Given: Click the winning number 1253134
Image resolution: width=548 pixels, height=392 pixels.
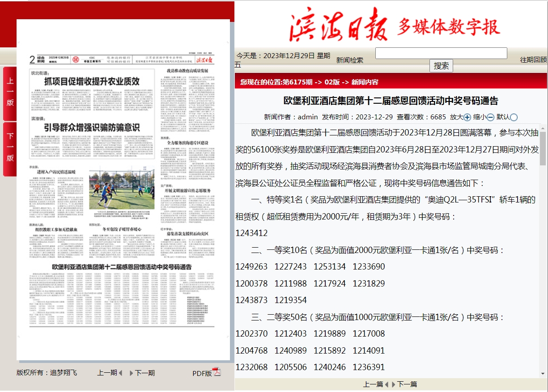Looking at the screenshot, I should tap(330, 267).
